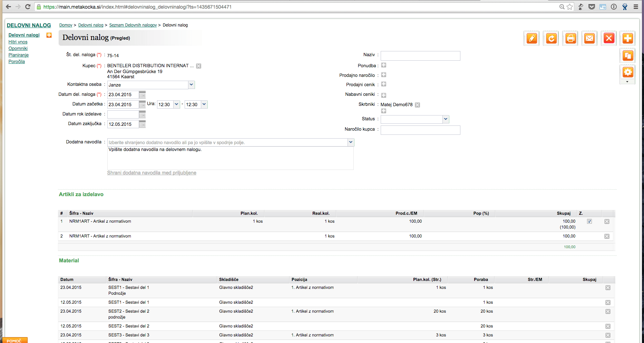Viewport: 644px width, 343px height.
Task: Remove Matej Demo678 from Skrbniki
Action: tap(417, 105)
